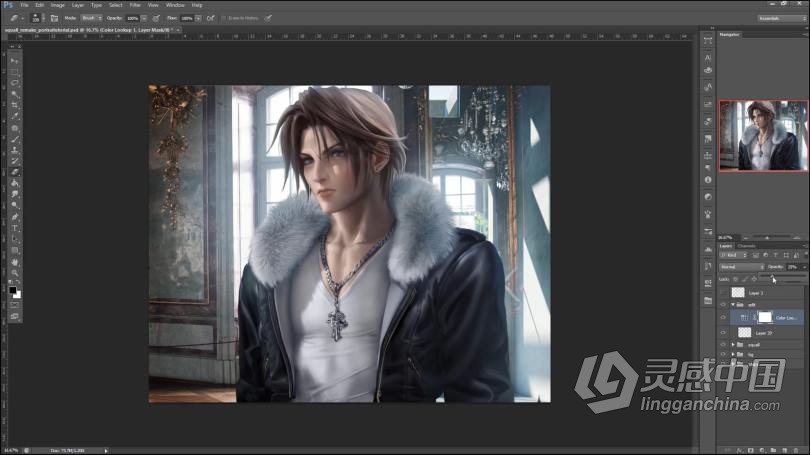Select the Eyedropper tool
The height and width of the screenshot is (455, 810).
[14, 116]
